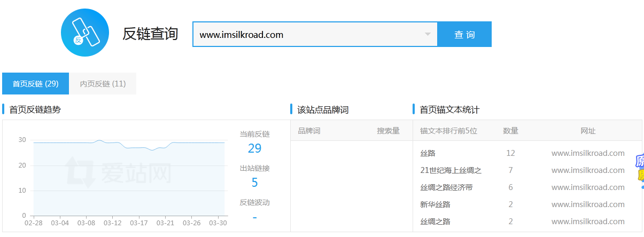This screenshot has width=644, height=237.
Task: Click the 爱站网 watermark logo in chart
Action: (x=118, y=172)
